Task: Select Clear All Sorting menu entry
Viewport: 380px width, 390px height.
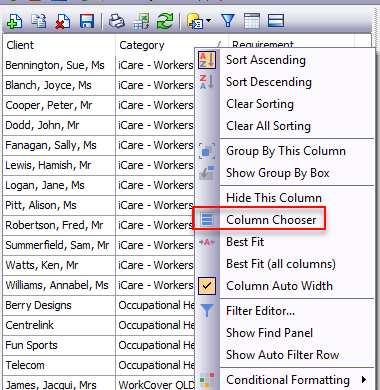Action: (268, 126)
